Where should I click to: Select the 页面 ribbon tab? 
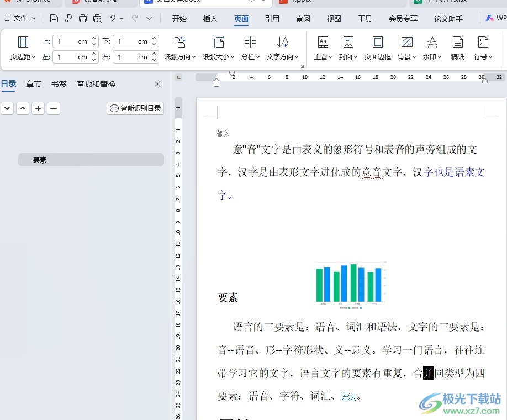pos(241,19)
